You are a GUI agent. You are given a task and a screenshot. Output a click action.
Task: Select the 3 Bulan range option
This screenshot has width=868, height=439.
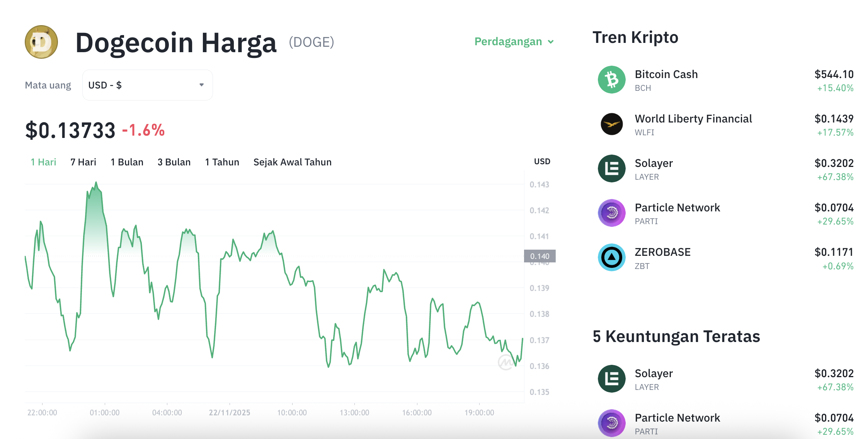point(174,162)
